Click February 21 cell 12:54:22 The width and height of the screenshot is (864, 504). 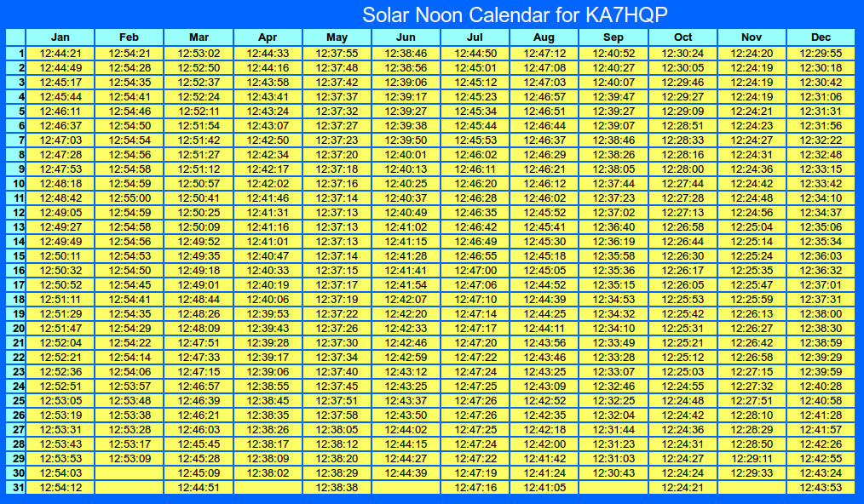129,342
